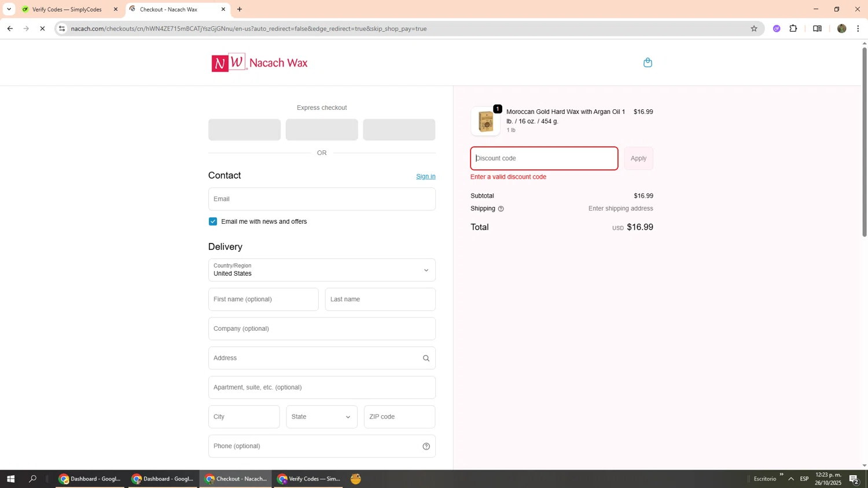This screenshot has width=868, height=488.
Task: Click the Apply discount button
Action: pos(638,158)
